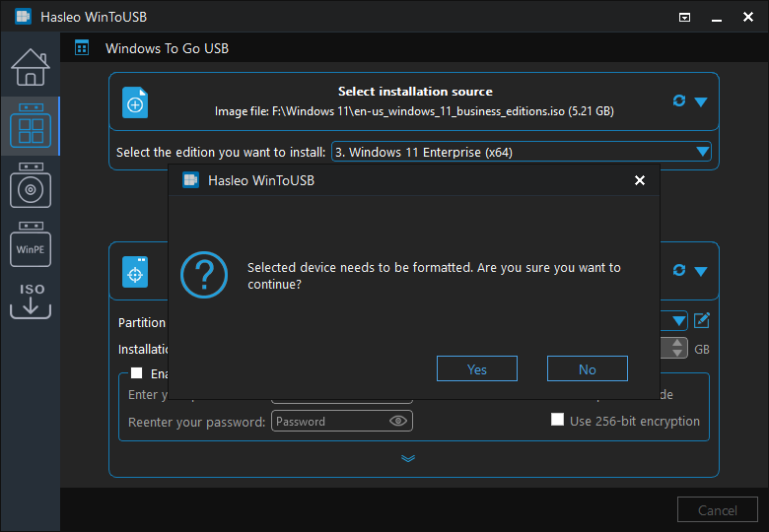Viewport: 769px width, 532px height.
Task: Click the destination drive target icon
Action: [x=135, y=272]
